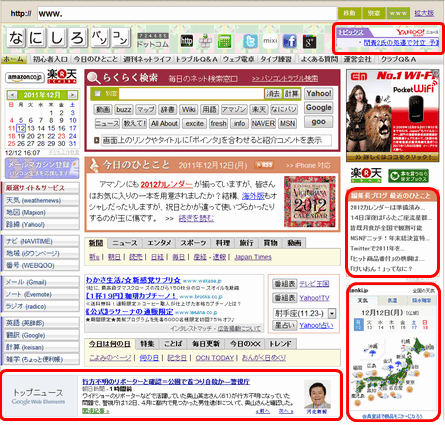Open ラジオ (radico) in left sidebar
This screenshot has height=425, width=445.
pos(40,306)
